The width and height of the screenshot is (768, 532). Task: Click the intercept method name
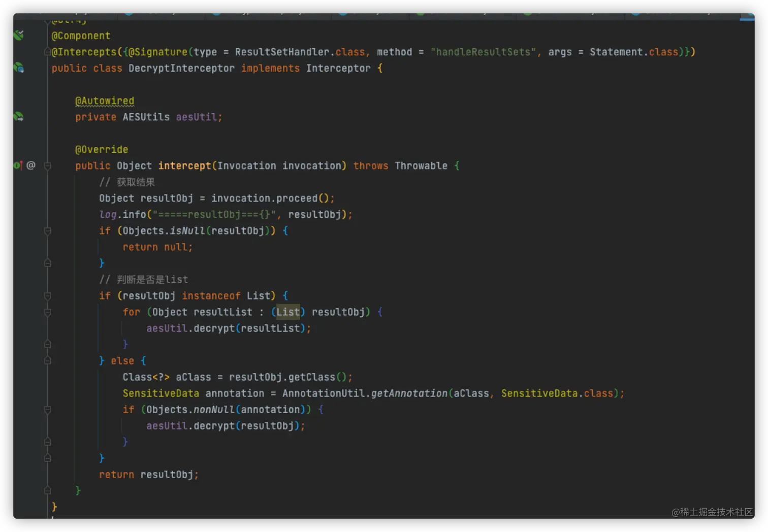point(184,165)
